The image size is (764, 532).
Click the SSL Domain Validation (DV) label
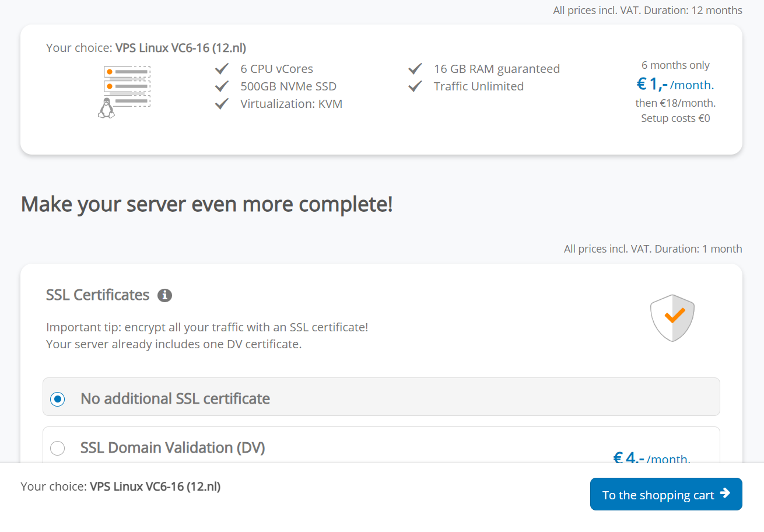coord(173,447)
